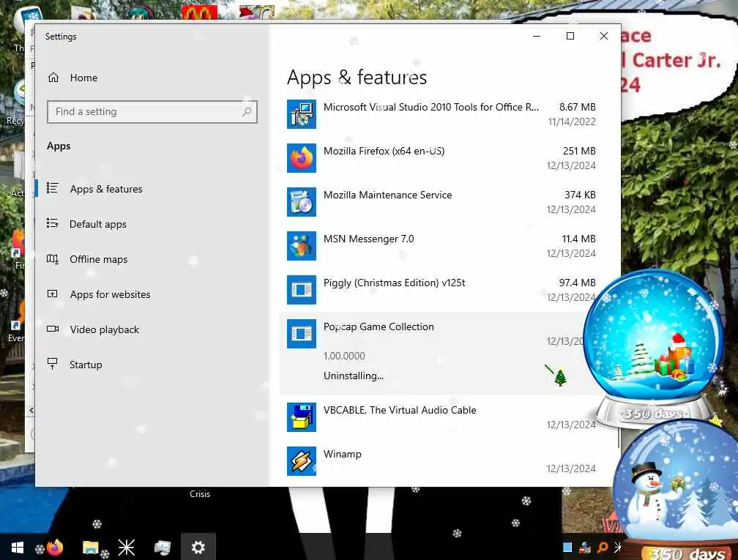Click the Crisis desktop icon label
This screenshot has height=560, width=738.
coord(200,494)
